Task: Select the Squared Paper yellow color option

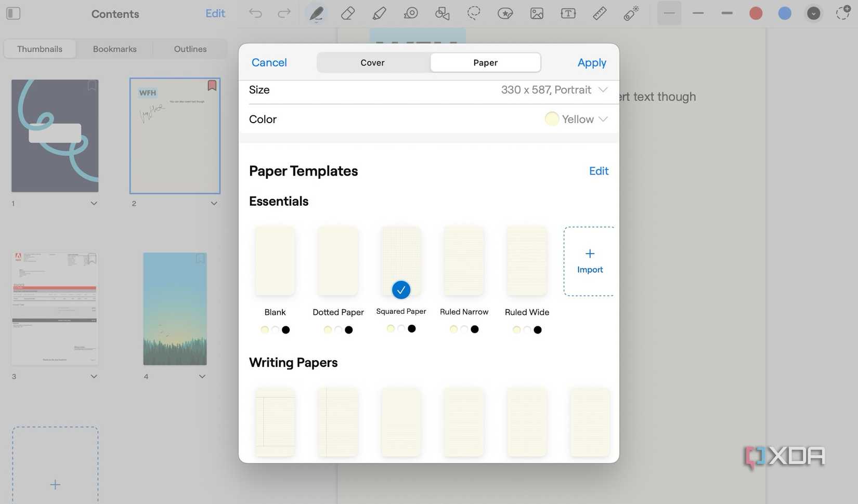Action: click(391, 328)
